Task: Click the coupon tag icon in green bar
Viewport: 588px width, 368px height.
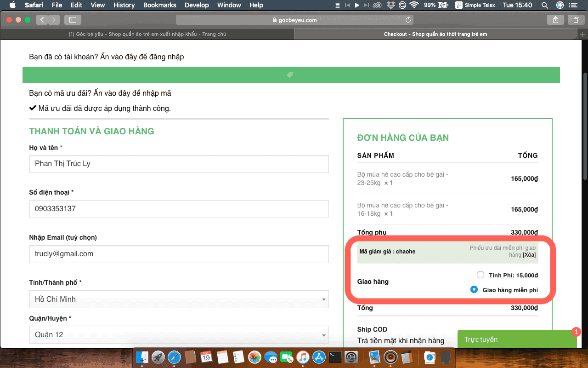Action: (290, 75)
